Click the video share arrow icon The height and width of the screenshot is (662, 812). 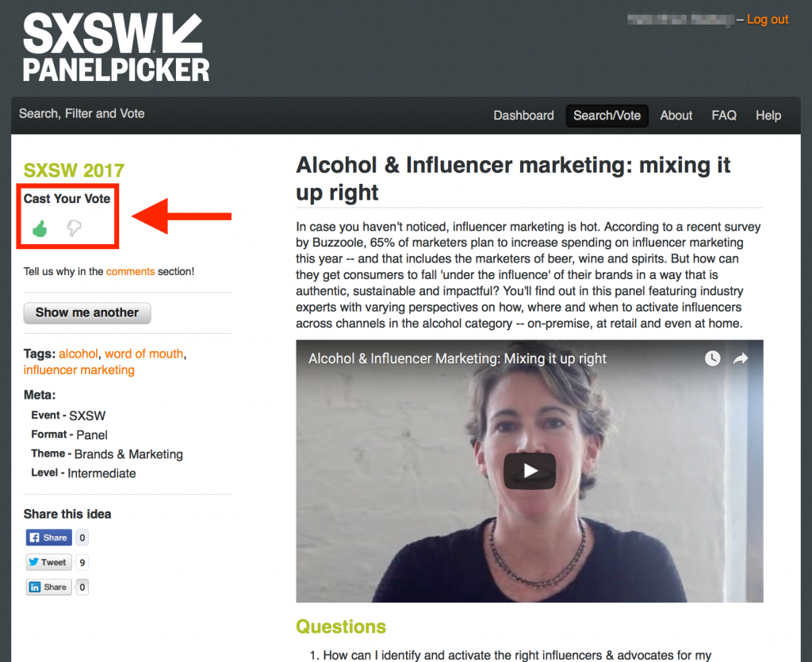click(741, 358)
